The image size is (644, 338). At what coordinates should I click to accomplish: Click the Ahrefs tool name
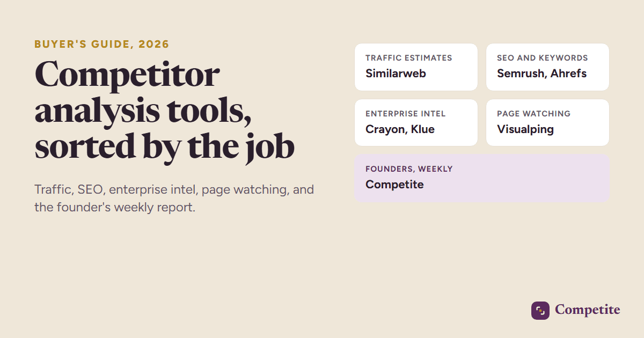568,74
